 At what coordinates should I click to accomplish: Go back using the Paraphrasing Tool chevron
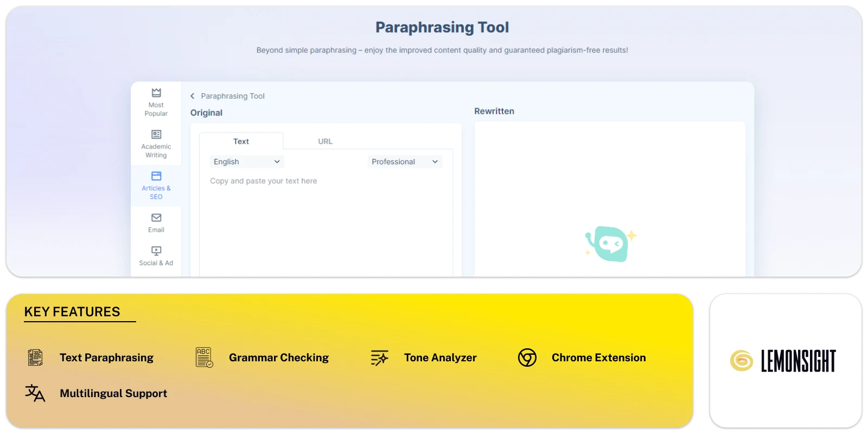193,96
